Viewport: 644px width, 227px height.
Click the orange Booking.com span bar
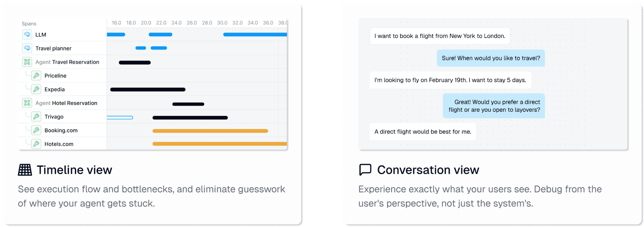pos(210,131)
